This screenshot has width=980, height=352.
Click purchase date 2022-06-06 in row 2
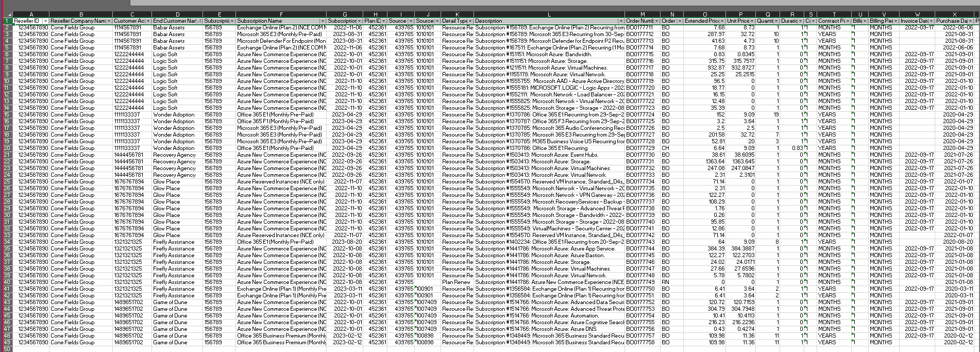[x=954, y=27]
